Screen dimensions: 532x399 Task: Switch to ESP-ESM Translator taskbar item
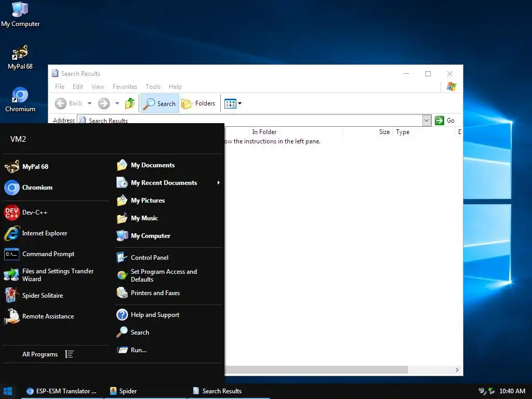point(62,391)
